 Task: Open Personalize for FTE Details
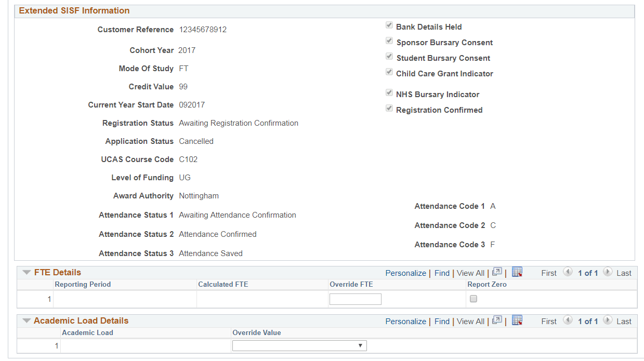click(x=406, y=273)
